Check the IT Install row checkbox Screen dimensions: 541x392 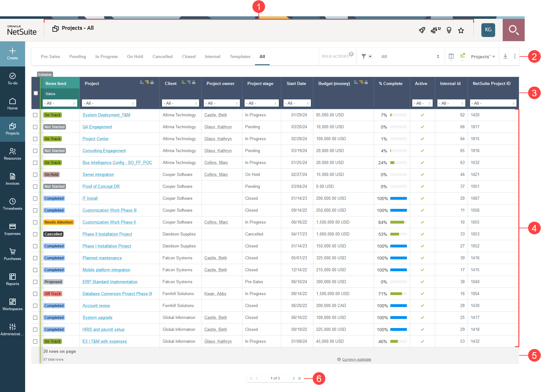pyautogui.click(x=35, y=199)
